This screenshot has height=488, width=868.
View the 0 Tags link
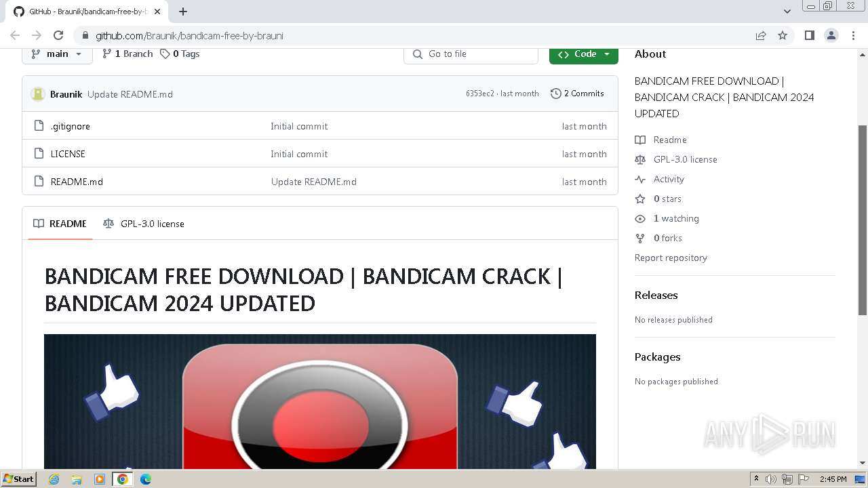tap(180, 54)
